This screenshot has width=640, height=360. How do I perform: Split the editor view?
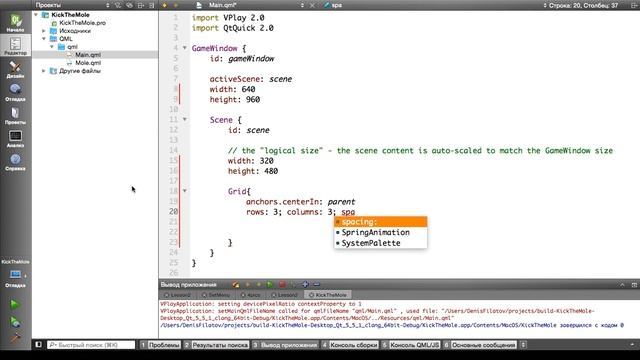[x=634, y=5]
